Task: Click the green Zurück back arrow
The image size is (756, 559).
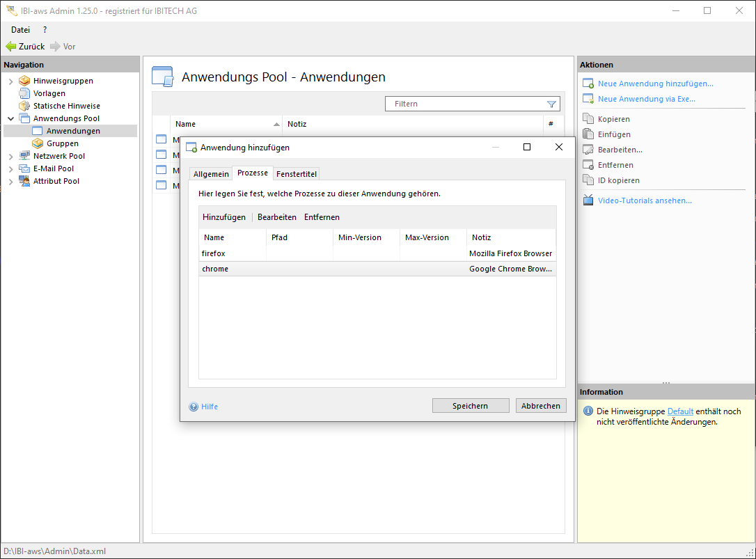Action: pyautogui.click(x=10, y=47)
